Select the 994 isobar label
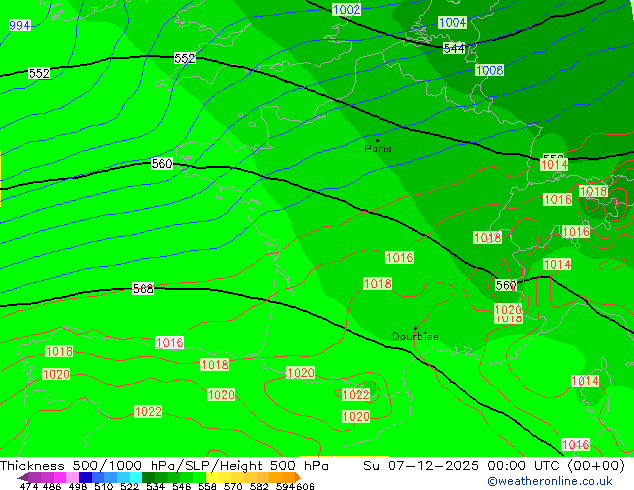The width and height of the screenshot is (634, 490). (19, 25)
